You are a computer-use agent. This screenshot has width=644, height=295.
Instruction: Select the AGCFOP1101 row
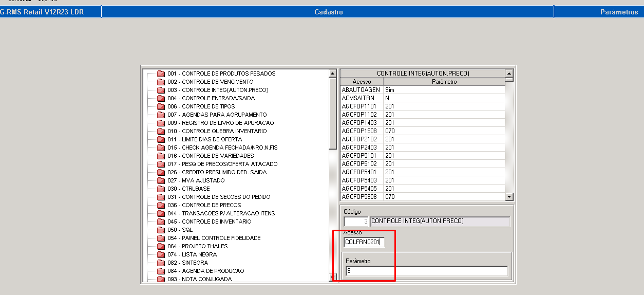point(422,106)
